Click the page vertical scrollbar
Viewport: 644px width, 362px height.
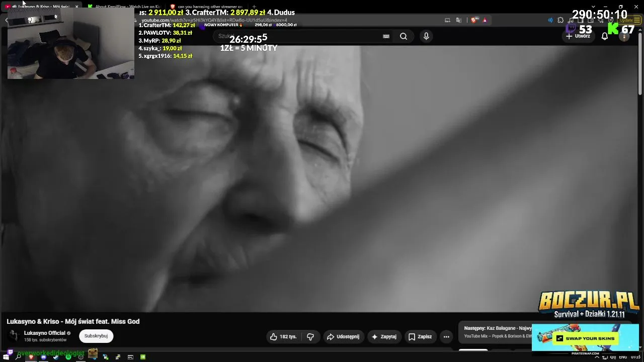click(x=640, y=65)
